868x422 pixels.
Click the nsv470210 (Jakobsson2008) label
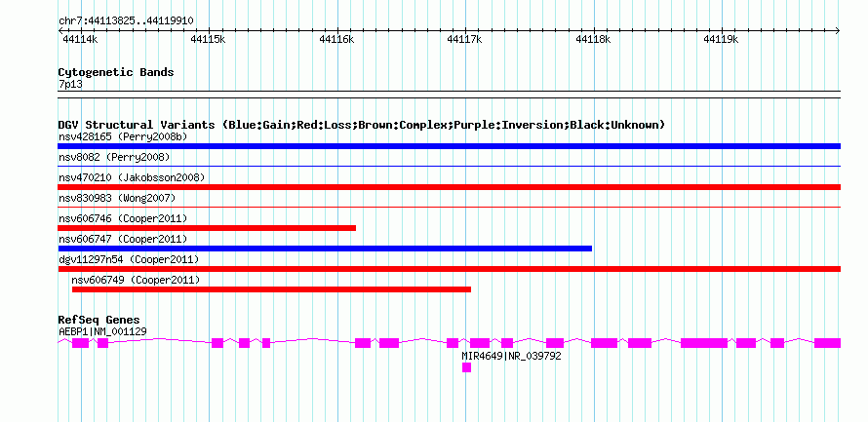pyautogui.click(x=132, y=177)
